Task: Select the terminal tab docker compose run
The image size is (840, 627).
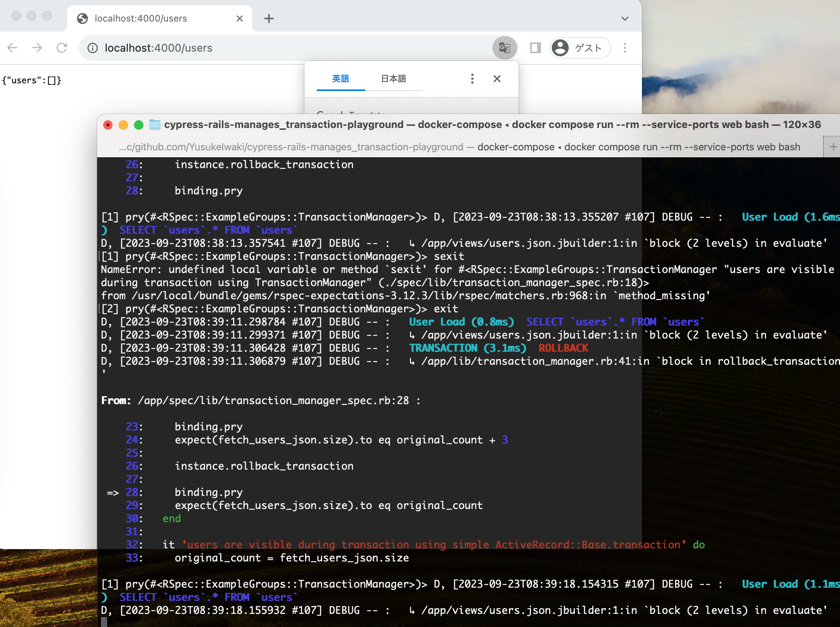Action: pos(459,147)
